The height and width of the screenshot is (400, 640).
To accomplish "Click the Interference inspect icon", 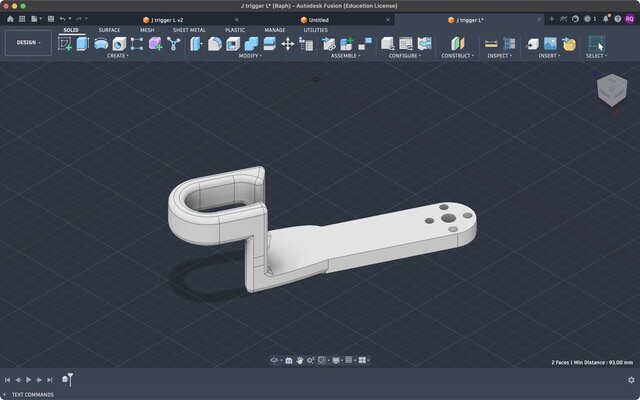I will pos(509,44).
